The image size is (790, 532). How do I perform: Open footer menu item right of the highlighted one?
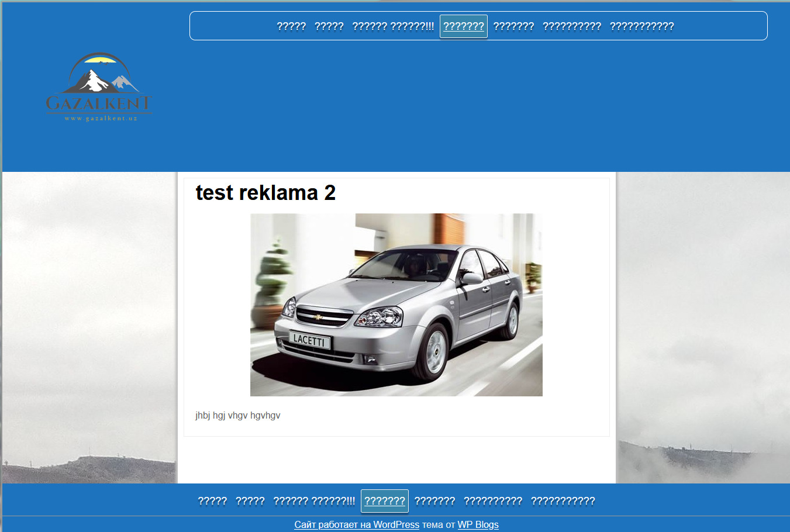(434, 501)
